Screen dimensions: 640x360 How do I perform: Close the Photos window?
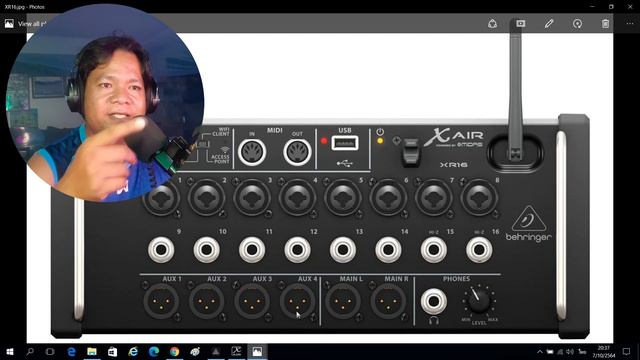pos(630,7)
